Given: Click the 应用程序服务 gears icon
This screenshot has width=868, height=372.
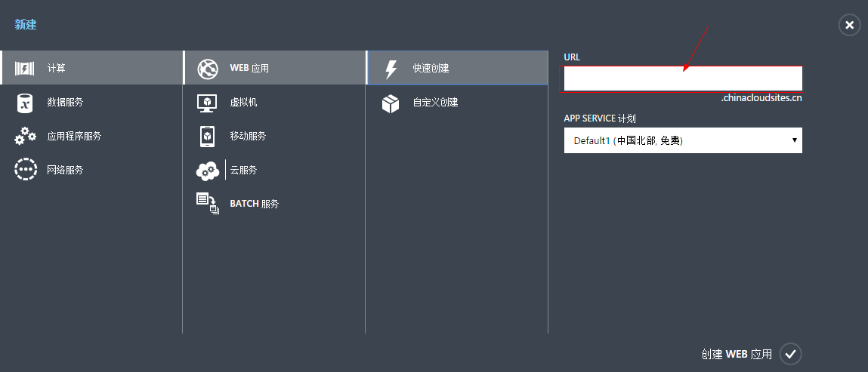Looking at the screenshot, I should coord(25,137).
